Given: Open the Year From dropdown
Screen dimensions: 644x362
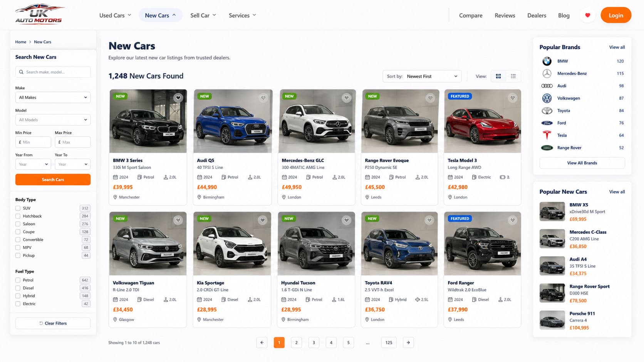Looking at the screenshot, I should click(x=33, y=164).
